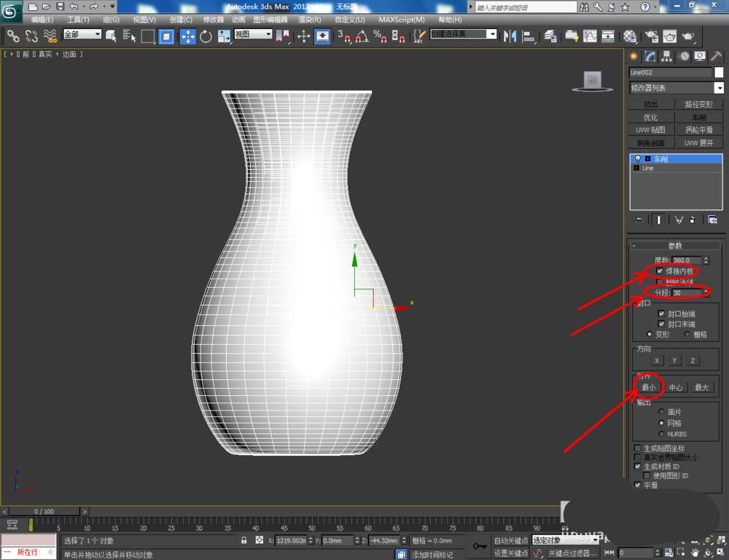Click the Render Production teapot icon
729x560 pixels.
688,36
